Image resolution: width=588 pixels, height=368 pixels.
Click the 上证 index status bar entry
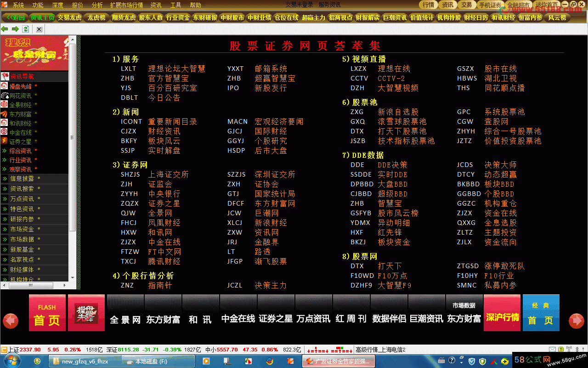[x=45, y=350]
